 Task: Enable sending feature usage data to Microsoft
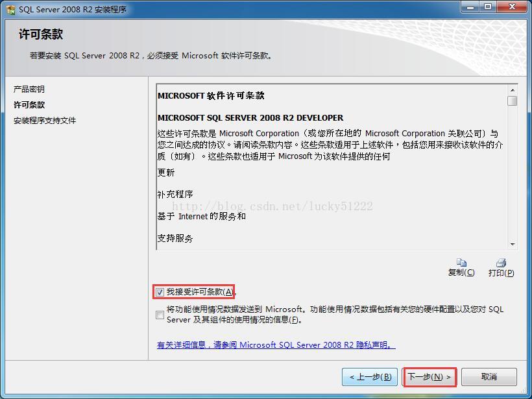(160, 315)
